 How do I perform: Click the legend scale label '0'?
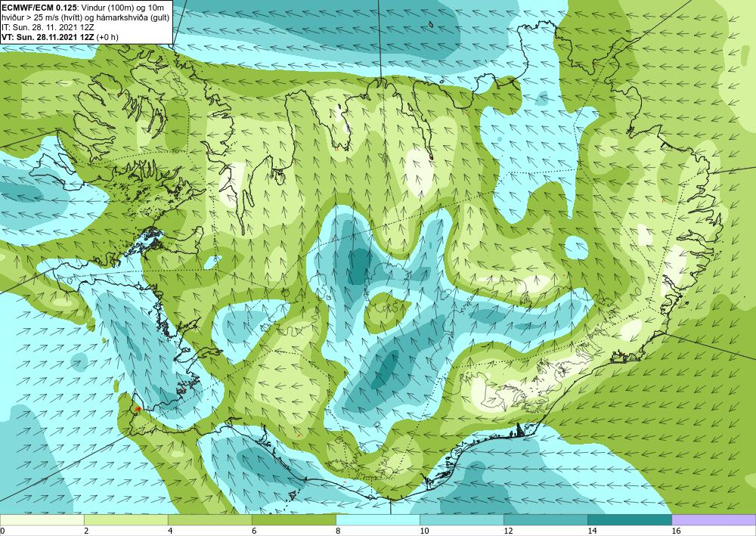[x=2, y=531]
